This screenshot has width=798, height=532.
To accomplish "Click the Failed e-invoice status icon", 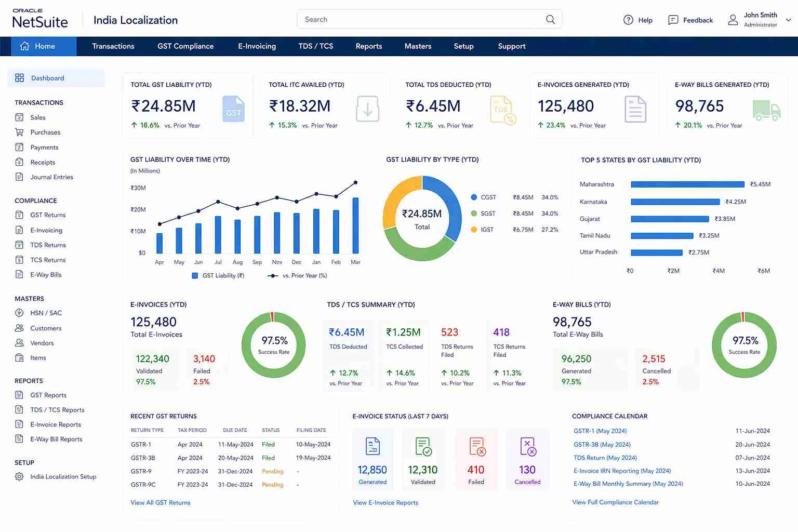I will (477, 446).
